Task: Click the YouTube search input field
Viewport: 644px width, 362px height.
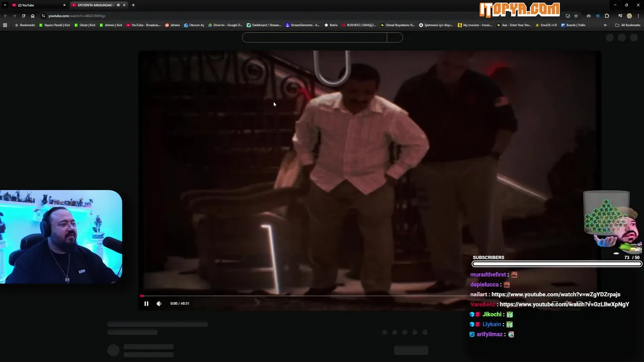Action: [x=314, y=37]
